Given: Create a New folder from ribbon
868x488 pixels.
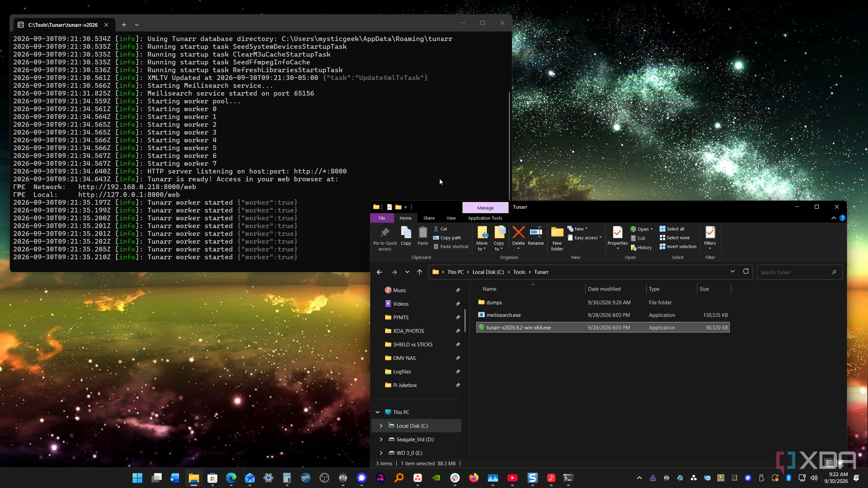Looking at the screenshot, I should (557, 239).
